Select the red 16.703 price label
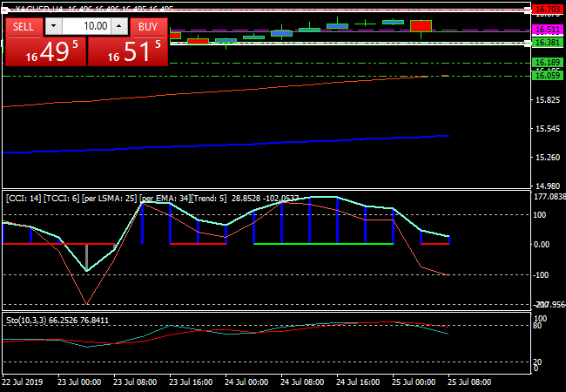 click(x=546, y=10)
